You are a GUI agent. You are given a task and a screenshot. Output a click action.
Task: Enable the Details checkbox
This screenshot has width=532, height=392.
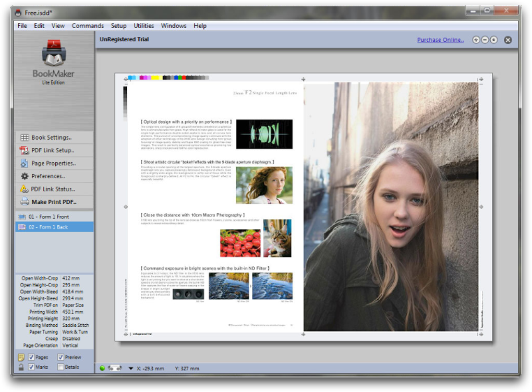coord(61,367)
